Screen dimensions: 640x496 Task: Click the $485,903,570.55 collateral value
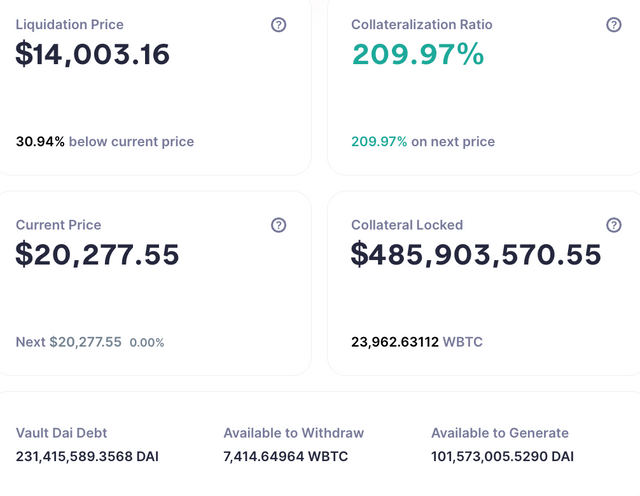coord(476,255)
